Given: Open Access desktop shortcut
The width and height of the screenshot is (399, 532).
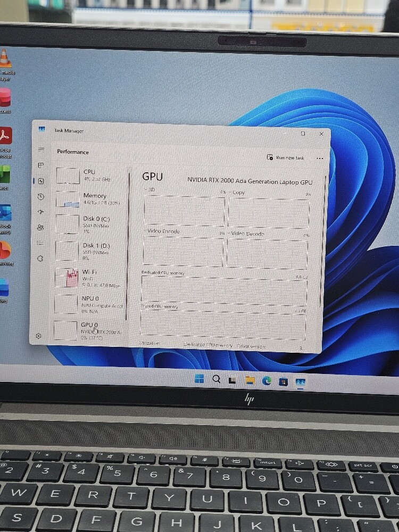Looking at the screenshot, I should [5, 101].
